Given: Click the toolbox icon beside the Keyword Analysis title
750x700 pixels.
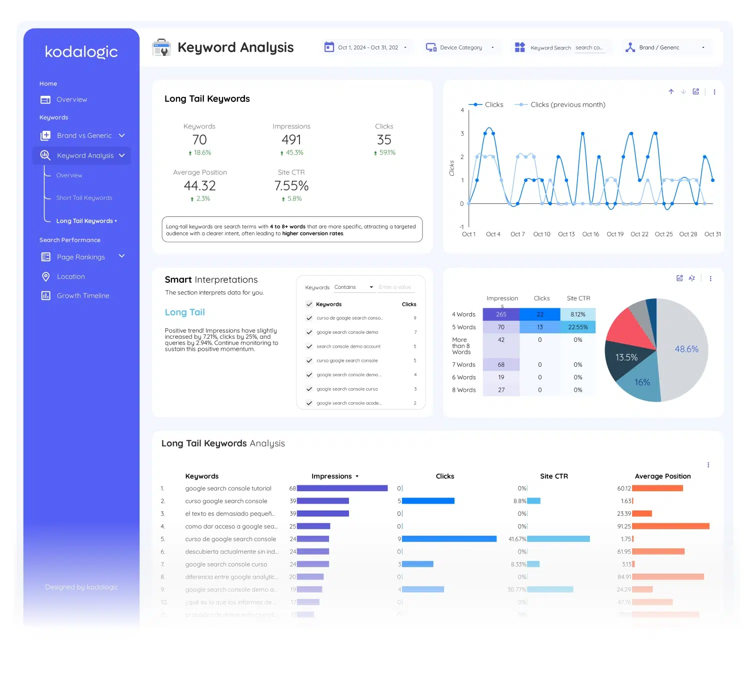Looking at the screenshot, I should (x=161, y=47).
